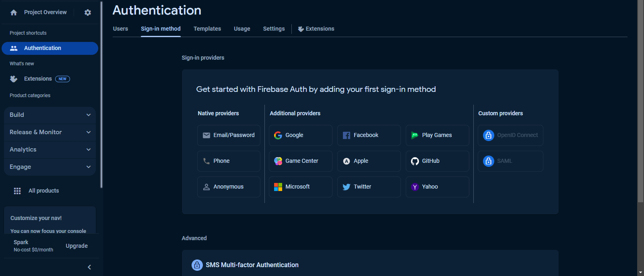644x276 pixels.
Task: Click the Extensions tab puzzle icon
Action: (301, 29)
